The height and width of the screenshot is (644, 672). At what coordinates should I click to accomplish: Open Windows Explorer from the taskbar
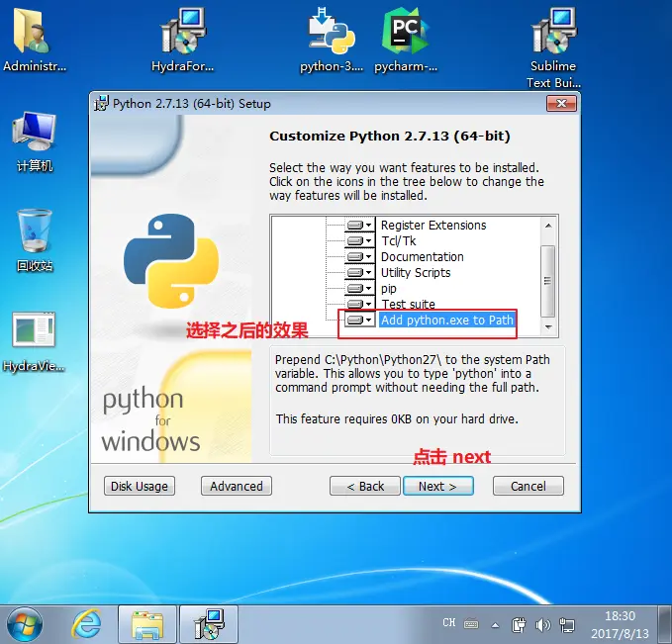(x=147, y=624)
